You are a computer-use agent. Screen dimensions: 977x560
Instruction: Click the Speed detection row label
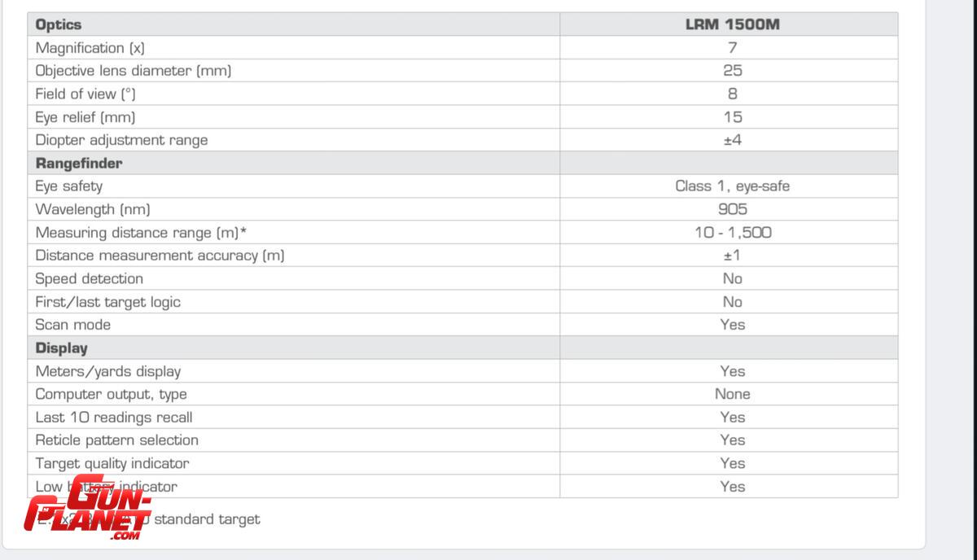90,278
